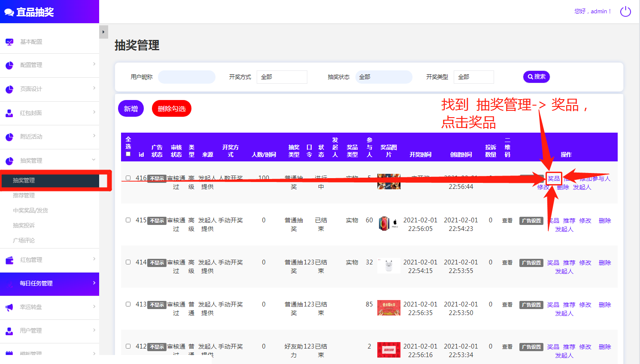Open the 抽奖状态 dropdown
Screen dimensions: 640x364
point(384,77)
